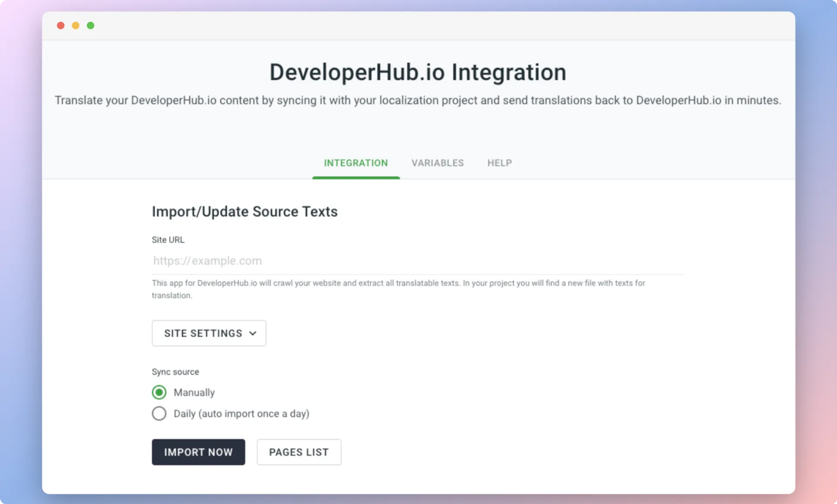
Task: Click the yellow minimize window button
Action: 75,25
